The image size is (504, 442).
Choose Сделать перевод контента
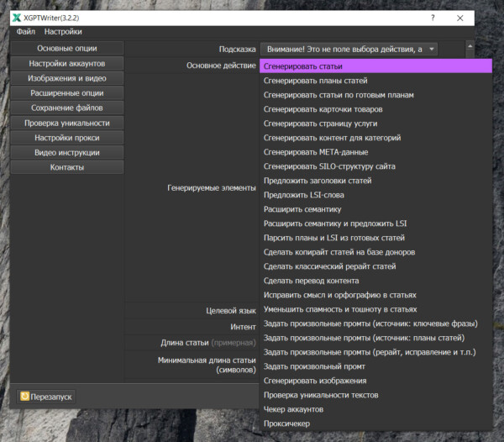coord(375,281)
